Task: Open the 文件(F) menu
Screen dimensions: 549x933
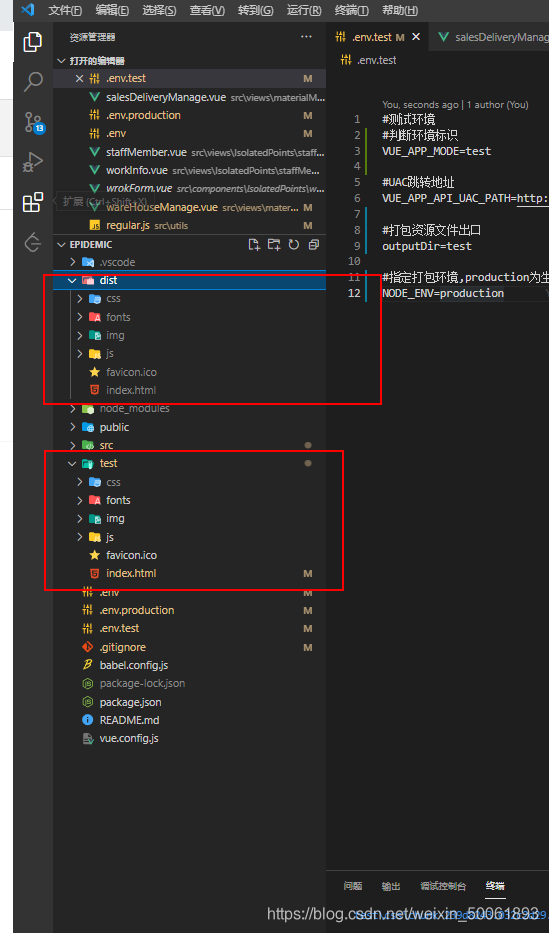Action: click(65, 11)
